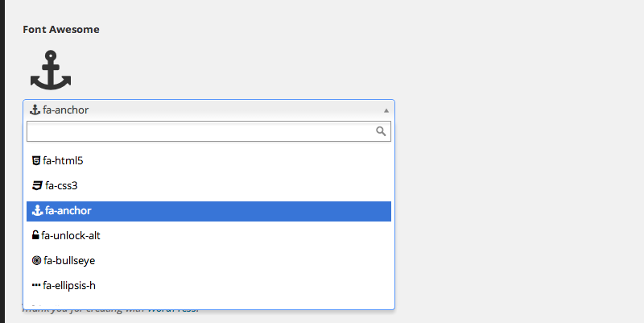This screenshot has height=323, width=644.
Task: Click the HTML5 shield icon in the list
Action: [x=36, y=160]
